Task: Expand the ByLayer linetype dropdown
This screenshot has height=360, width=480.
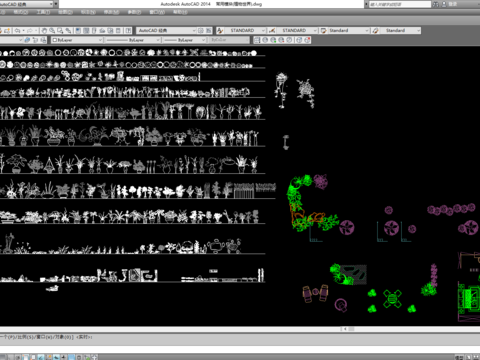Action: [133, 40]
